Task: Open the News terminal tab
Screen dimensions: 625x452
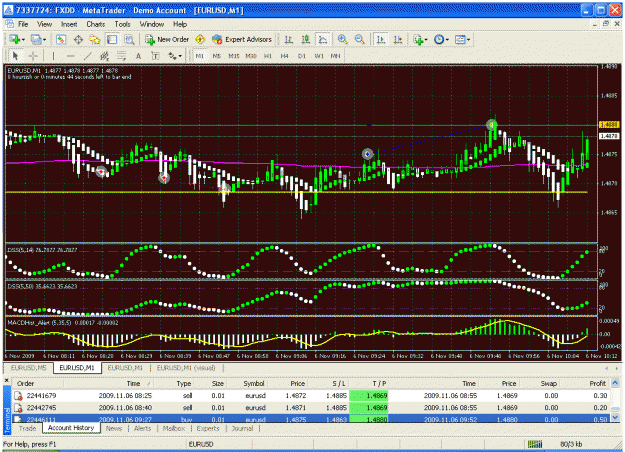Action: pyautogui.click(x=114, y=428)
